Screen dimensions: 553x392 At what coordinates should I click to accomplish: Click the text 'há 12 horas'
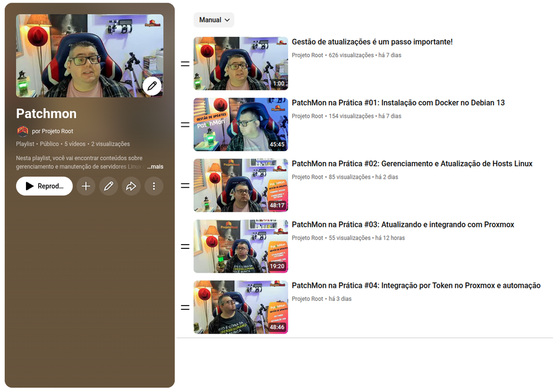pyautogui.click(x=390, y=238)
